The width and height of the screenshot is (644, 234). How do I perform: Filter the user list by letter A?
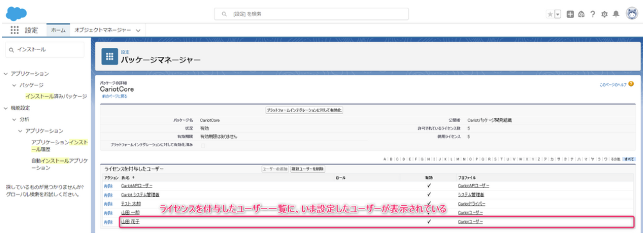coord(385,159)
